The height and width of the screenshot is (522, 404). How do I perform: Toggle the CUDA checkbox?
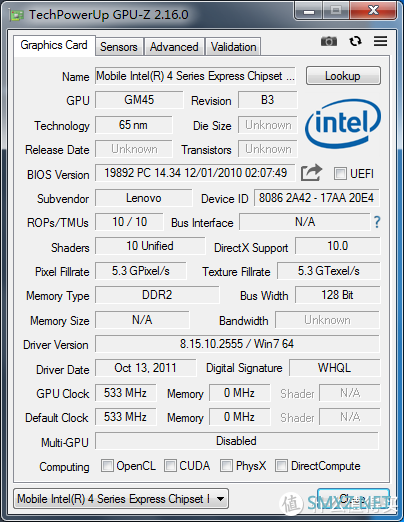(x=170, y=466)
